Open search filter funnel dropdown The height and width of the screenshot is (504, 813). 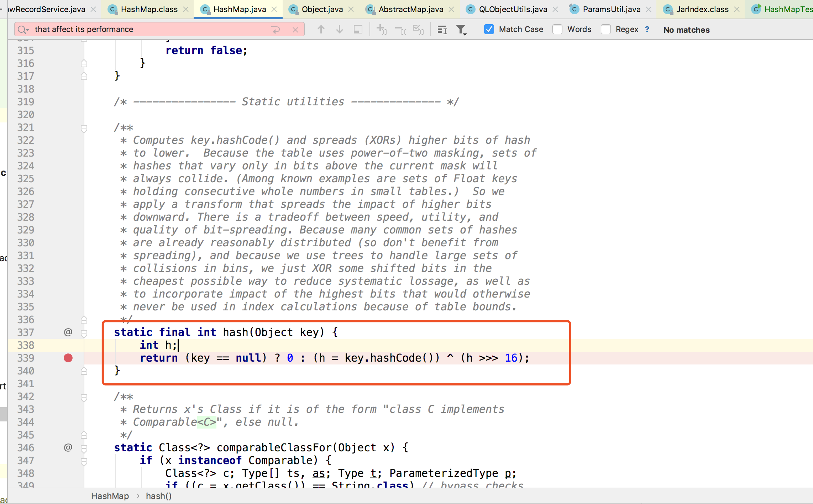(461, 30)
